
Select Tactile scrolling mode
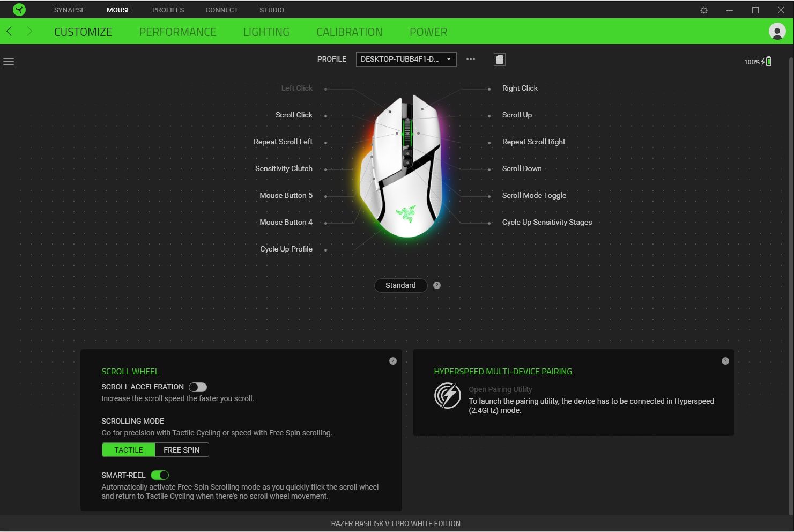coord(129,450)
